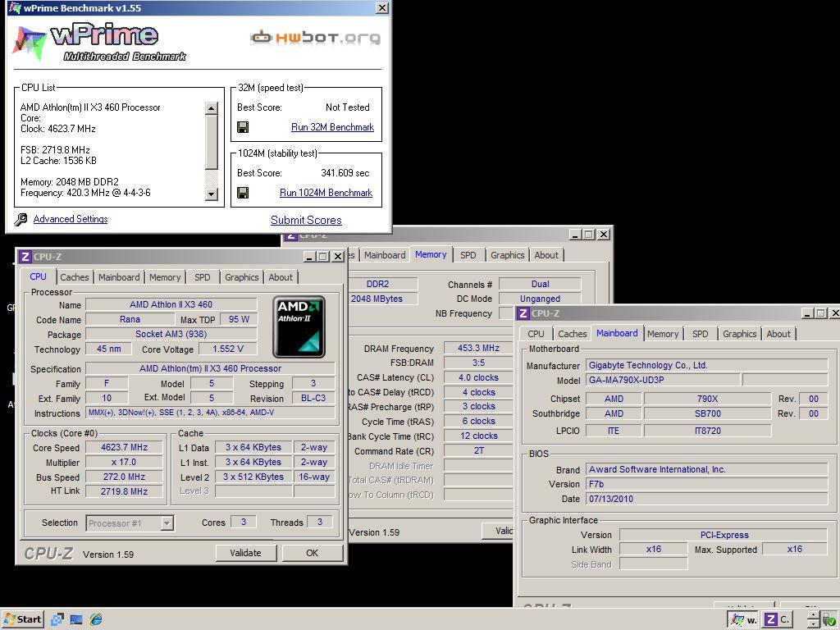The width and height of the screenshot is (840, 630).
Task: Click the Code Name value Rana
Action: tap(130, 319)
